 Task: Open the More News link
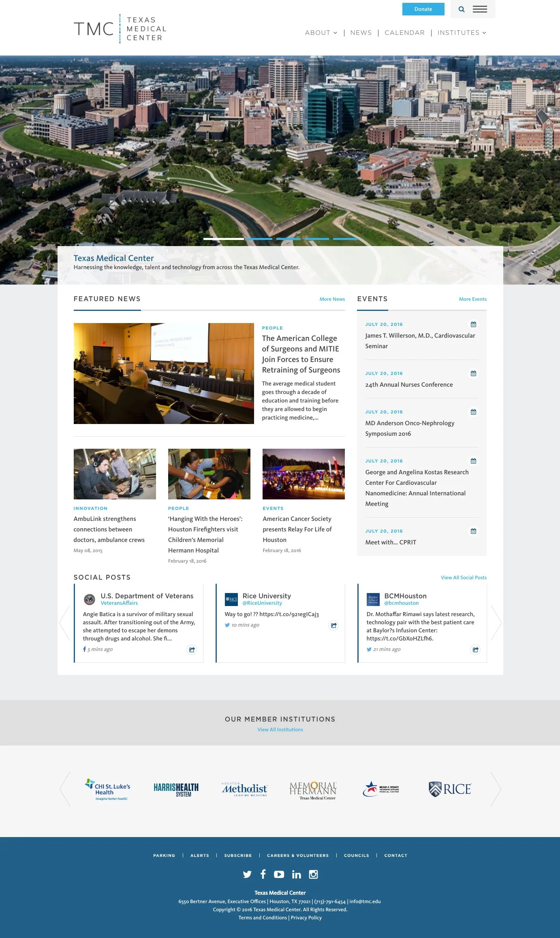[x=332, y=299]
